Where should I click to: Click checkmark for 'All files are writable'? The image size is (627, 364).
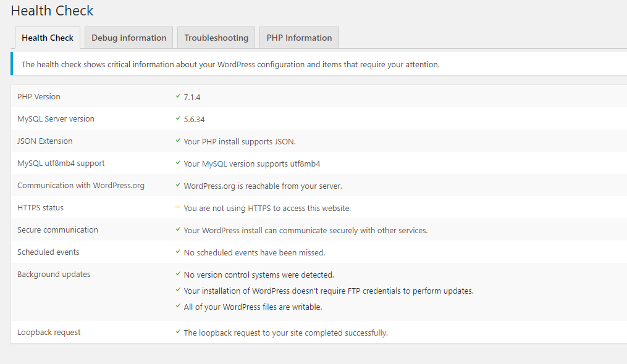tap(178, 307)
